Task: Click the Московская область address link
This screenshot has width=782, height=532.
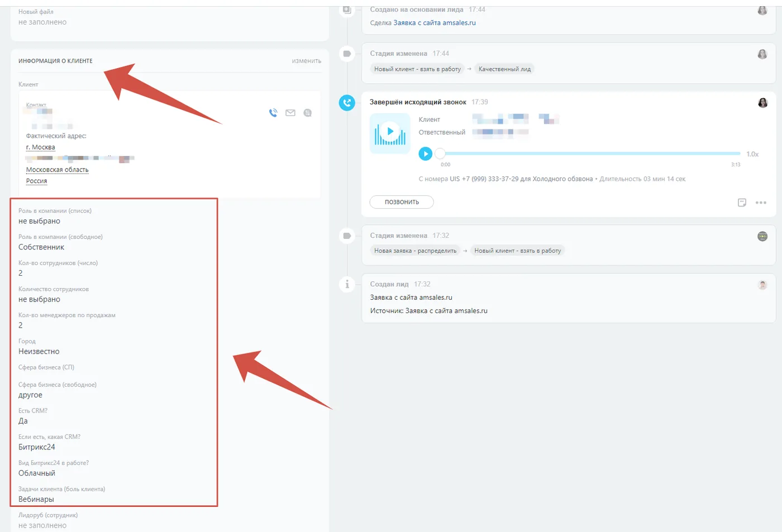Action: pyautogui.click(x=57, y=170)
